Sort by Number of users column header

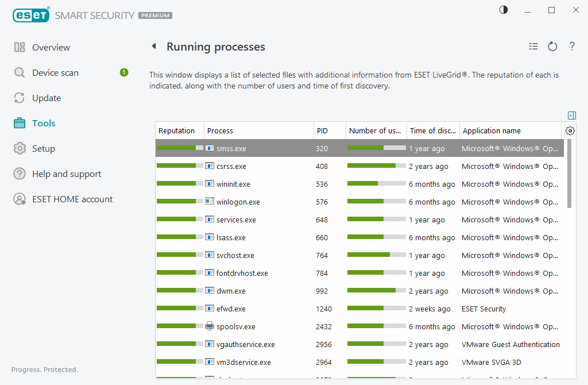point(376,130)
